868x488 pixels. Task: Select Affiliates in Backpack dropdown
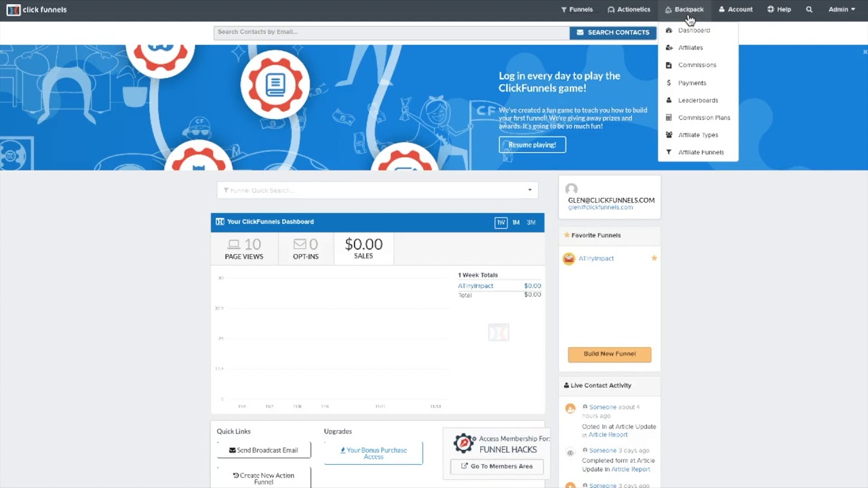pyautogui.click(x=690, y=47)
